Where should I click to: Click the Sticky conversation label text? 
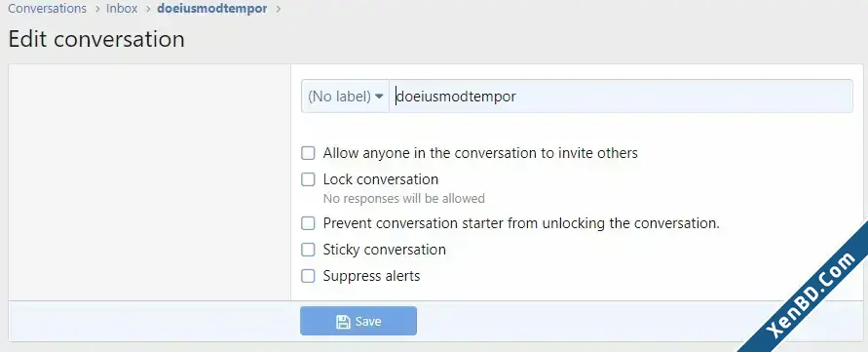tap(385, 250)
